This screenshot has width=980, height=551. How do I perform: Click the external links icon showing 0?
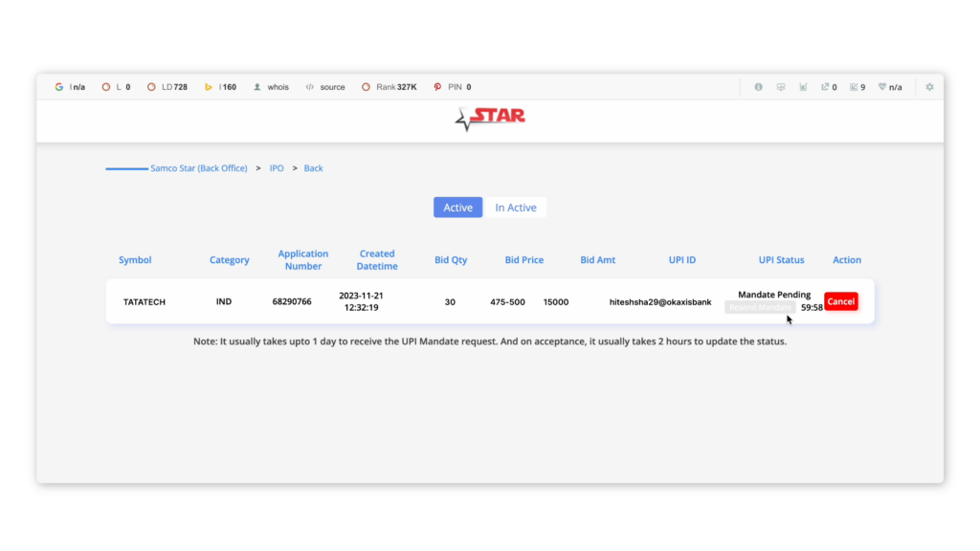[x=824, y=87]
